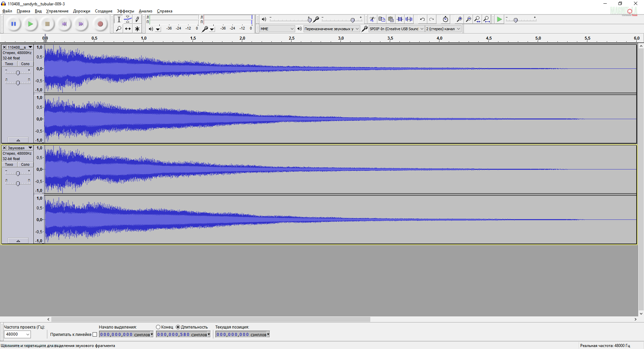This screenshot has width=644, height=349.
Task: Expand the Звуковая track menu
Action: coord(30,148)
